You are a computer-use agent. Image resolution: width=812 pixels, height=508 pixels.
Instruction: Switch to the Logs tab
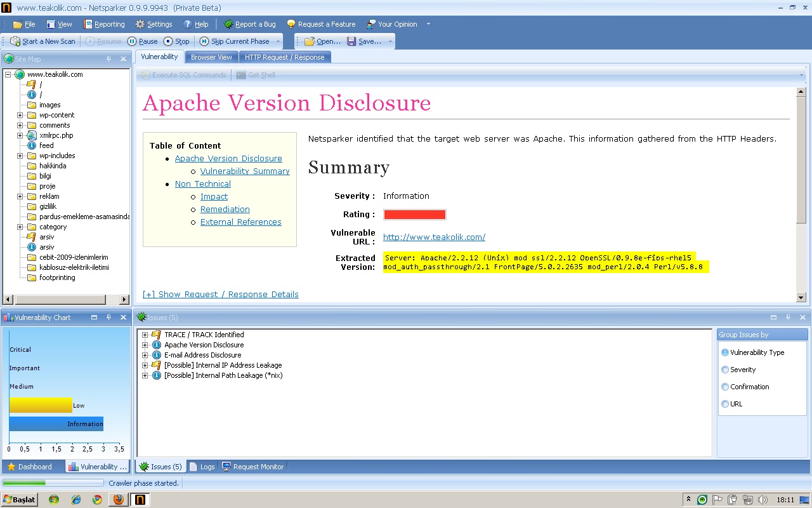(x=202, y=467)
